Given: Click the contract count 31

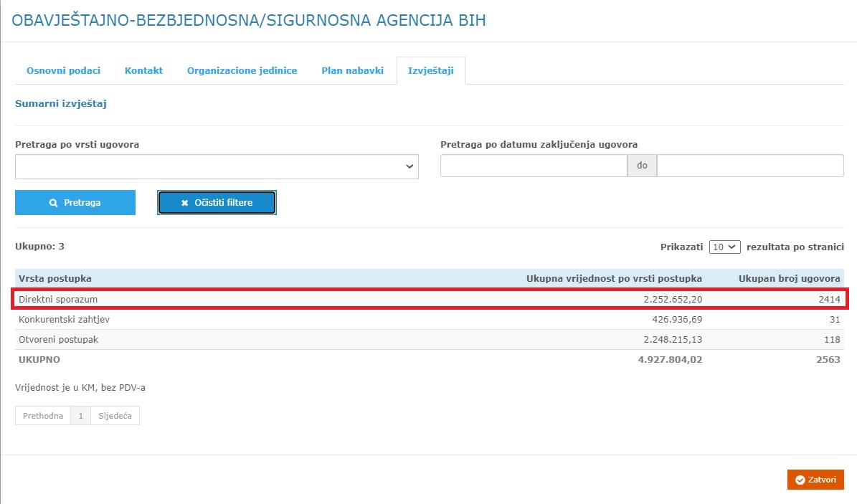Looking at the screenshot, I should (x=835, y=319).
